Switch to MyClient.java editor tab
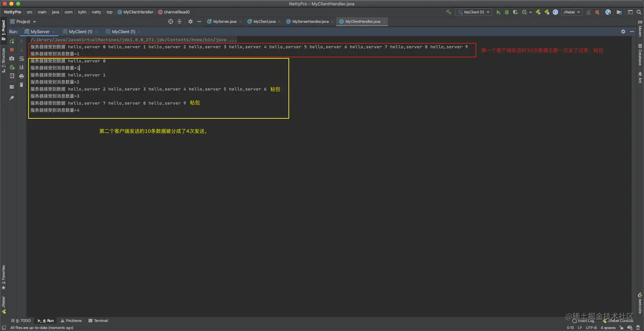Screen dimensions: 644x331 (264, 21)
